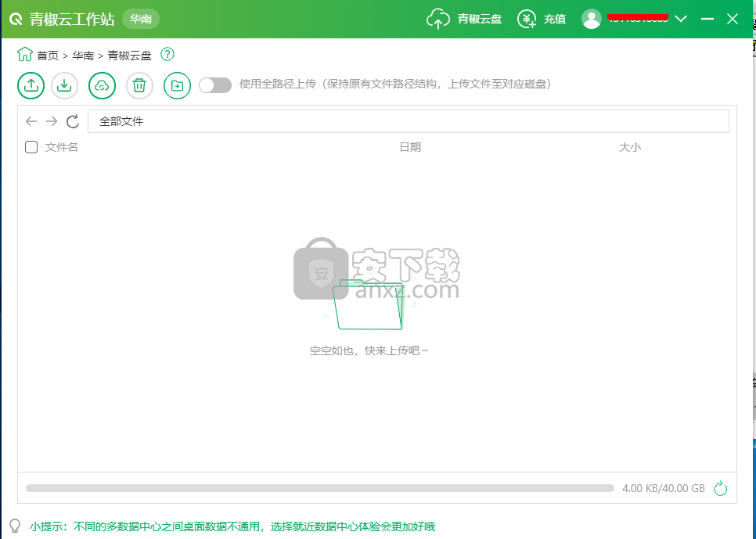Click the 全部文件 path field

click(x=409, y=121)
